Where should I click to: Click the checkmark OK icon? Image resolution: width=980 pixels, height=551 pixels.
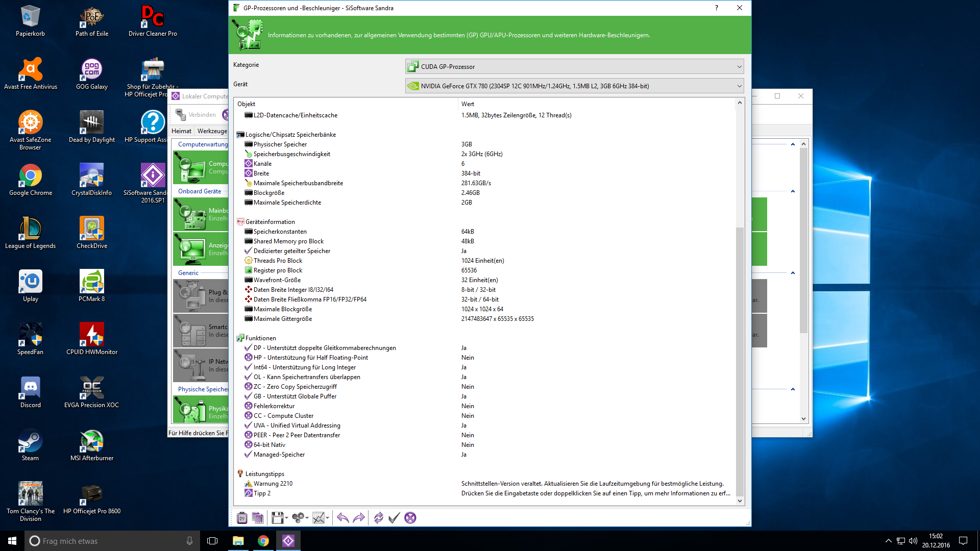click(x=394, y=518)
